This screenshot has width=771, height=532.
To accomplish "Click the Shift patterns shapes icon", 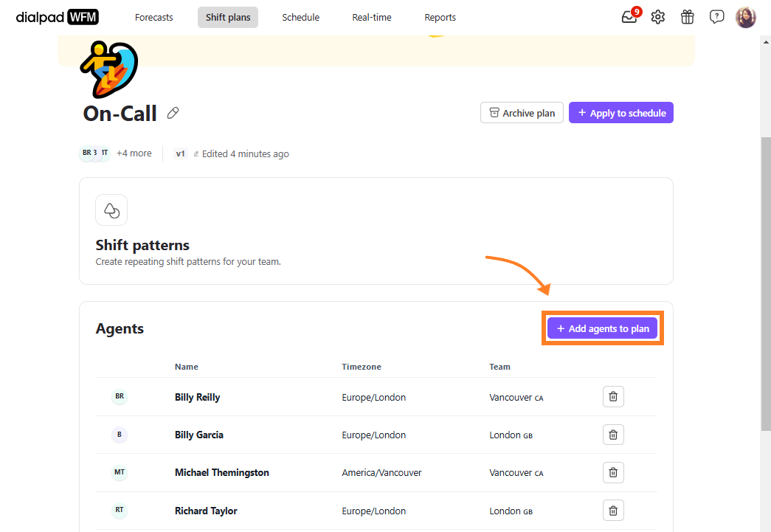I will 111,210.
